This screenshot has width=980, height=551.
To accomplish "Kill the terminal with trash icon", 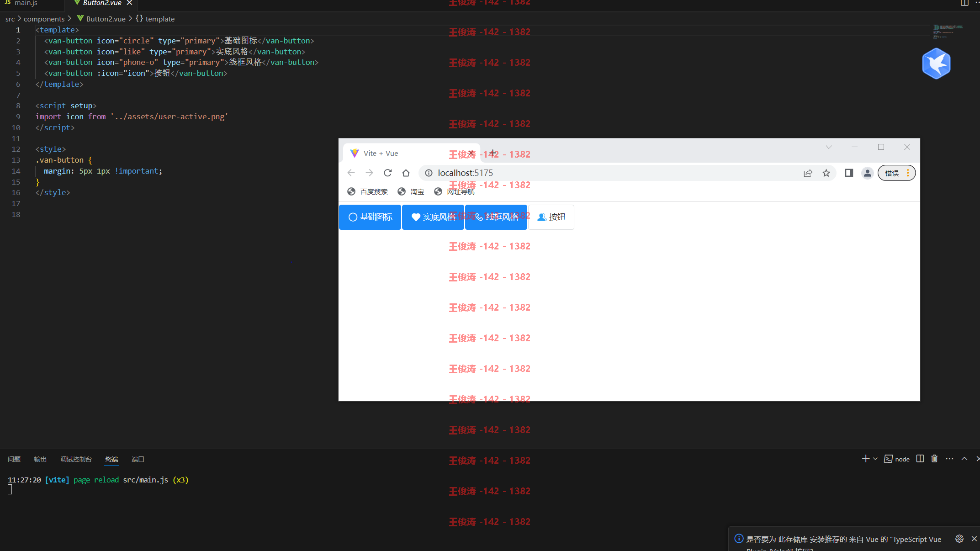I will [934, 459].
